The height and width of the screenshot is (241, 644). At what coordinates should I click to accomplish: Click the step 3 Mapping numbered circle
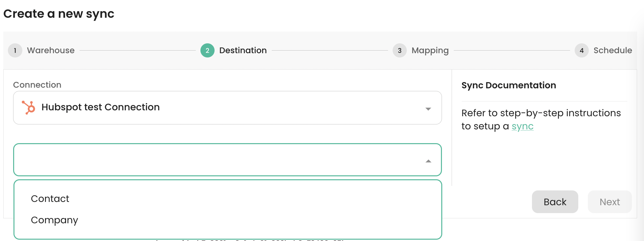[399, 50]
